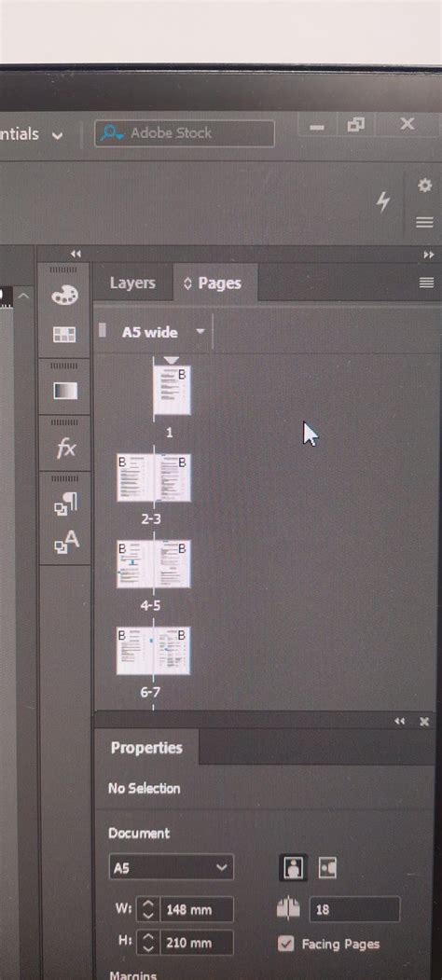Image resolution: width=442 pixels, height=980 pixels.
Task: Open the Paragraph Styles panel icon
Action: pos(65,504)
